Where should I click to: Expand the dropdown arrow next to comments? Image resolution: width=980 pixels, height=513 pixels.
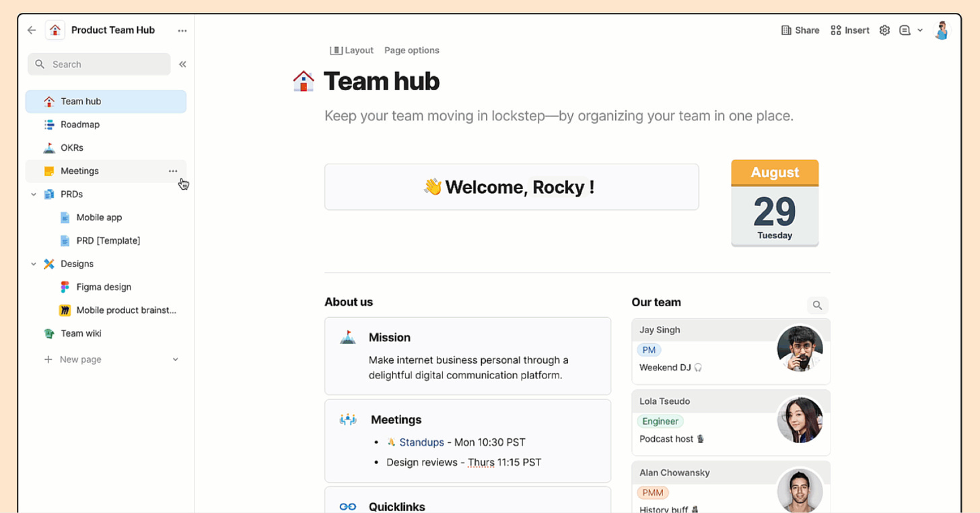click(x=920, y=30)
